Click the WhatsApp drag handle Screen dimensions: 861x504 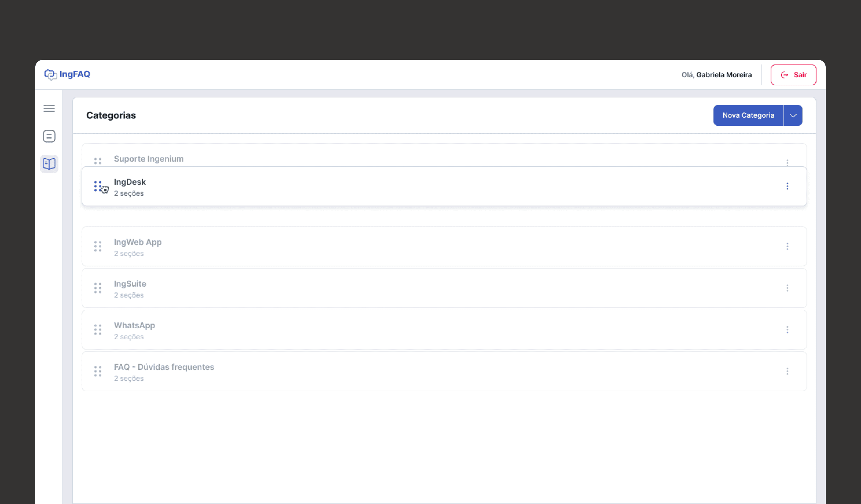[x=98, y=329]
